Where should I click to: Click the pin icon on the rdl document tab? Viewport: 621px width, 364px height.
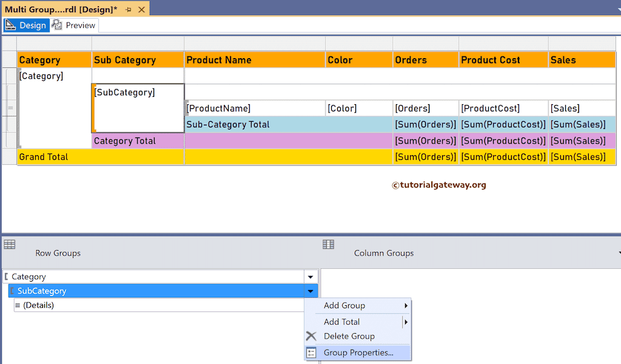128,9
